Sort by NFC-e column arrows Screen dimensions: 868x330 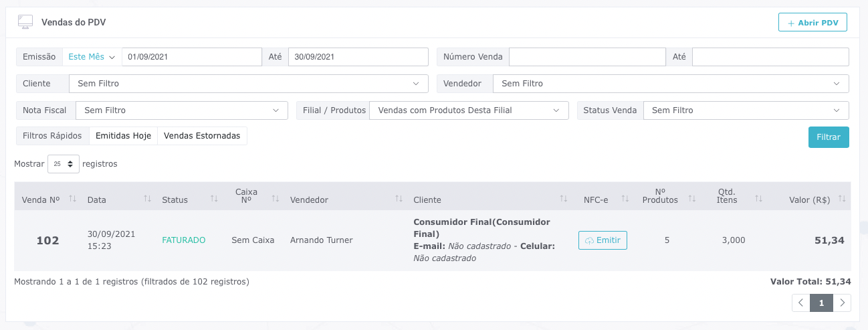click(626, 199)
